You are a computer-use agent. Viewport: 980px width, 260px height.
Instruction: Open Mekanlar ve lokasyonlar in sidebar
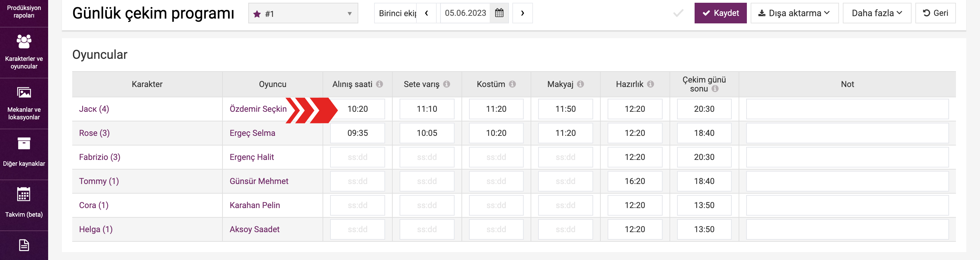pyautogui.click(x=24, y=103)
